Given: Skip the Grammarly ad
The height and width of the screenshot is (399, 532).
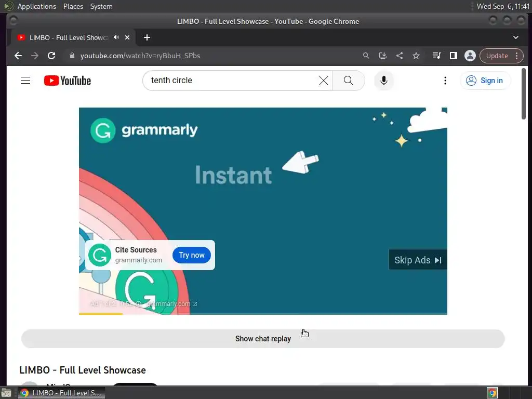Looking at the screenshot, I should (x=418, y=260).
